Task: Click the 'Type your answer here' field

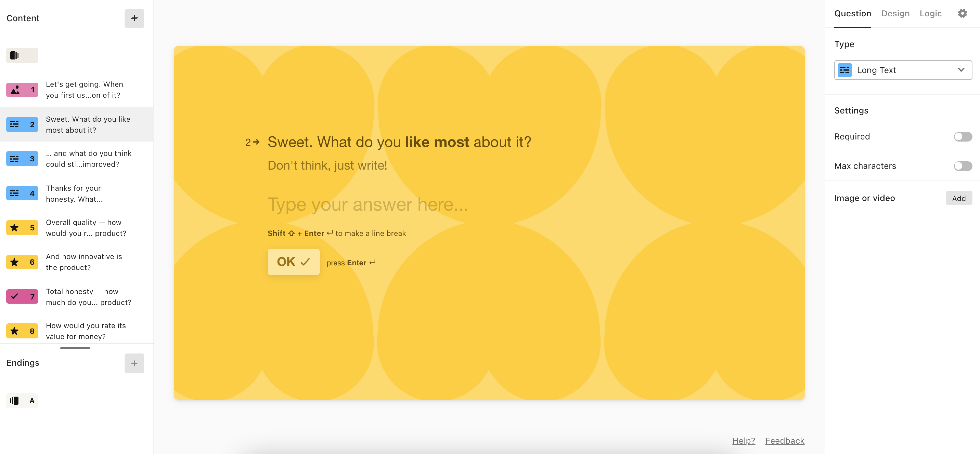Action: click(x=367, y=205)
